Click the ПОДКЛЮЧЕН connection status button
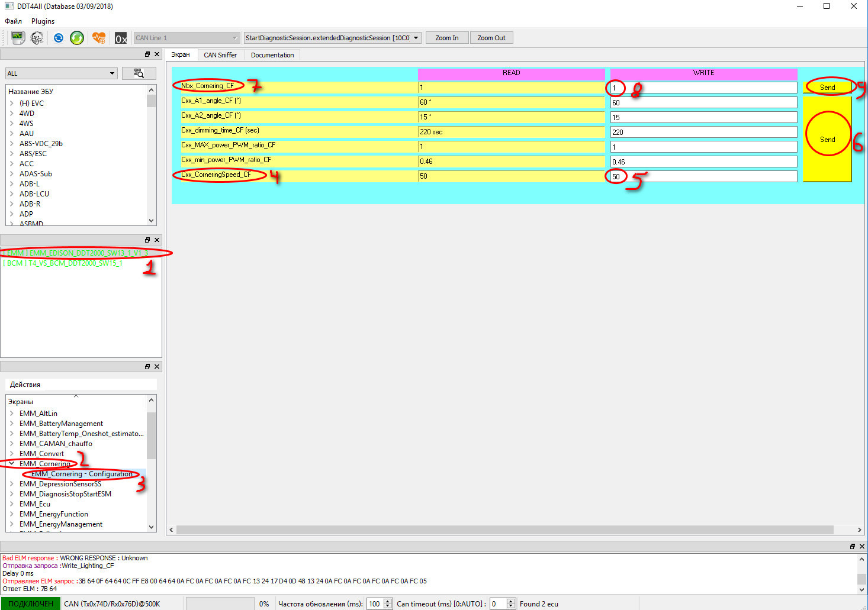Image resolution: width=868 pixels, height=610 pixels. pyautogui.click(x=31, y=603)
